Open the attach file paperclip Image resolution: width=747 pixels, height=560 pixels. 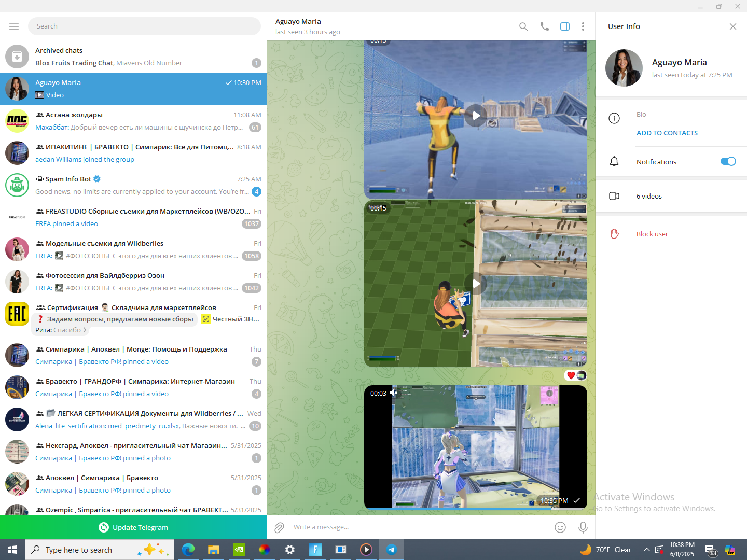pyautogui.click(x=279, y=527)
